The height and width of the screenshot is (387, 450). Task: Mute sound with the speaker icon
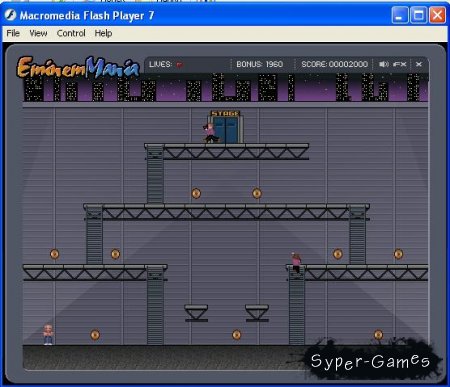click(384, 64)
